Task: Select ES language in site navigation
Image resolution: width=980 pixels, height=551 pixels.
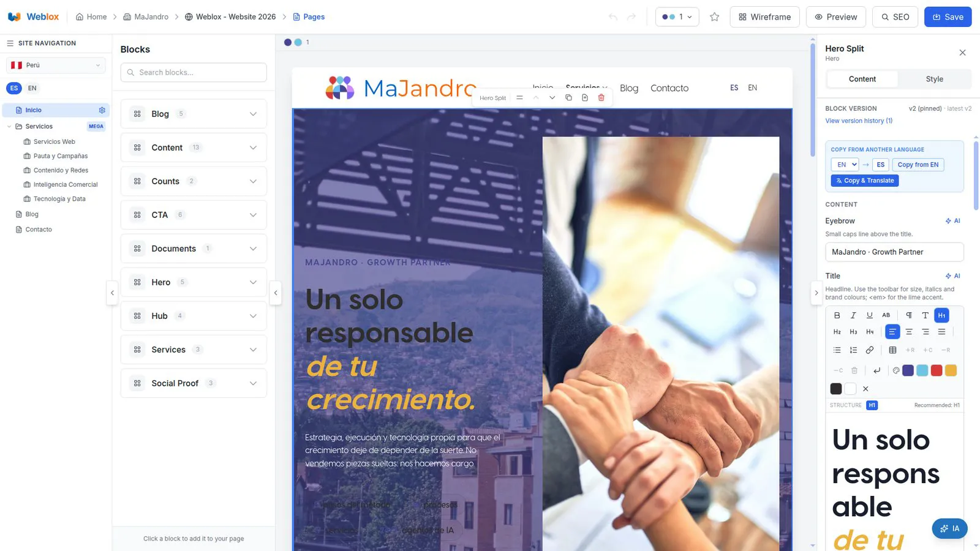Action: click(x=14, y=88)
